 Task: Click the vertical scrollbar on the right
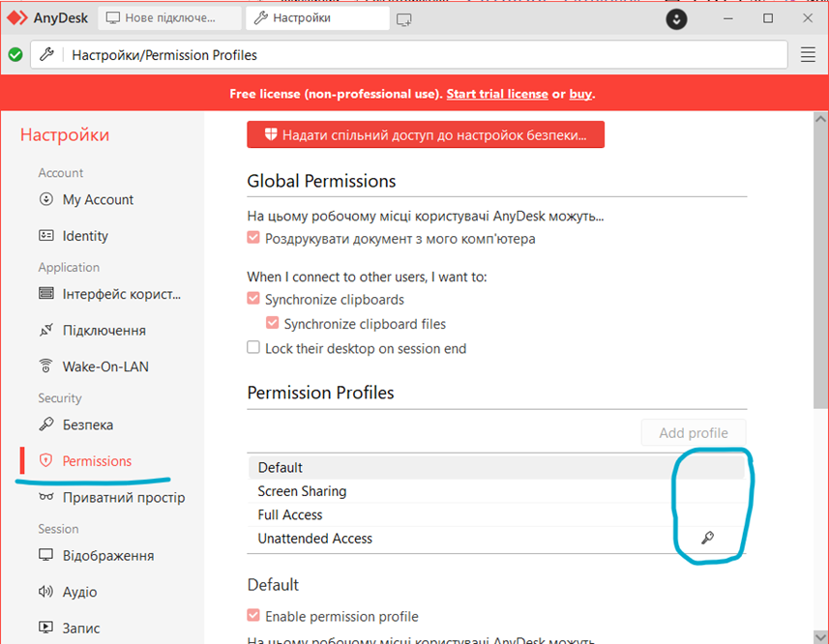tap(821, 290)
